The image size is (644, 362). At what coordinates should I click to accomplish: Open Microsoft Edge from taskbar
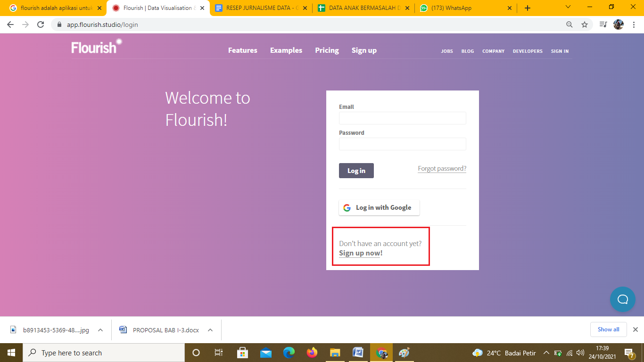289,353
